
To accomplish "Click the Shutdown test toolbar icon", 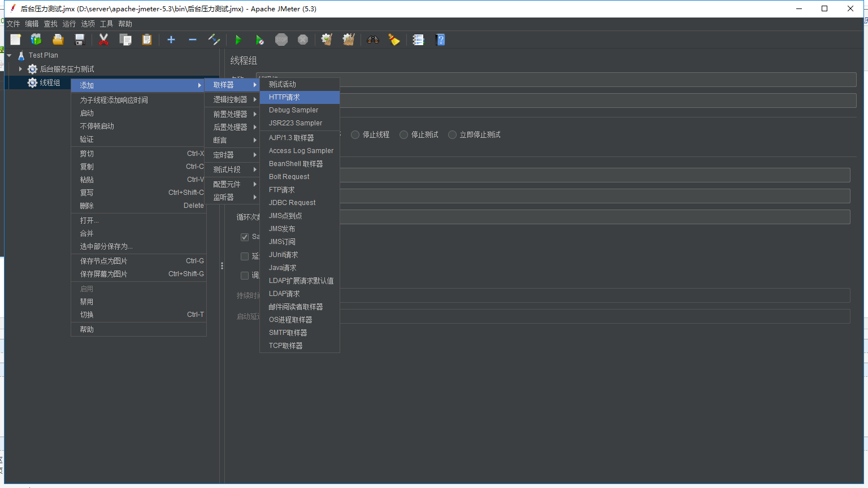I will click(x=303, y=40).
